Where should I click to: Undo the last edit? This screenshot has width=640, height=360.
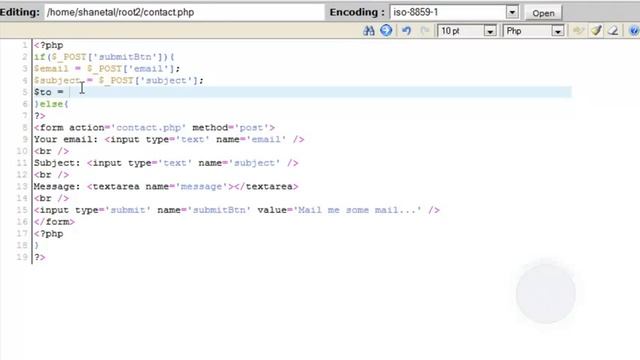tap(407, 31)
